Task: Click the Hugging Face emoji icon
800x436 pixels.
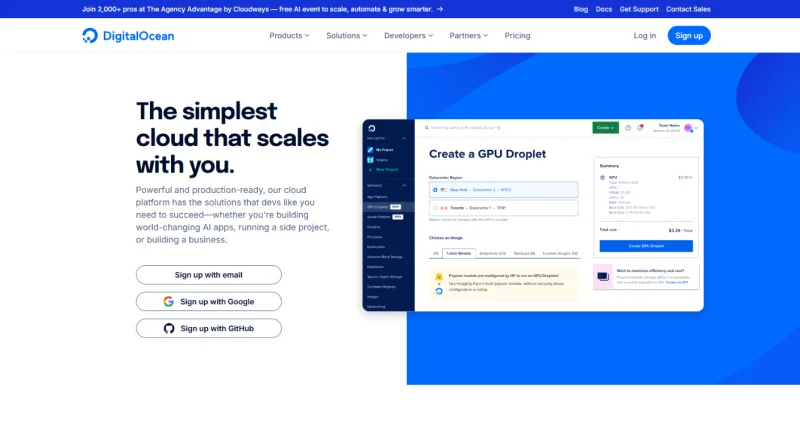Action: [x=439, y=277]
